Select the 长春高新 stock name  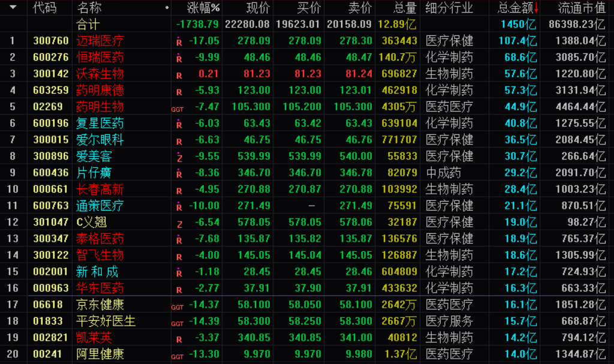click(x=100, y=189)
